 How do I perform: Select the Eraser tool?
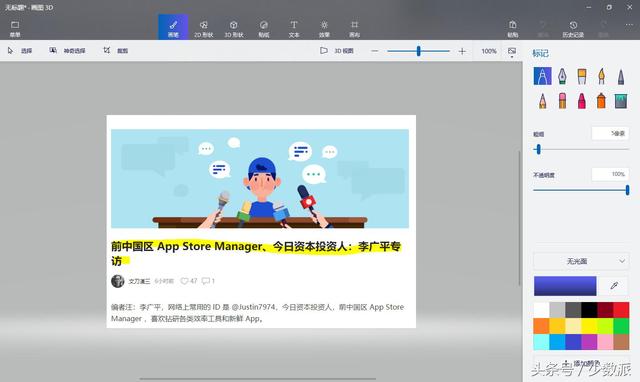[562, 100]
